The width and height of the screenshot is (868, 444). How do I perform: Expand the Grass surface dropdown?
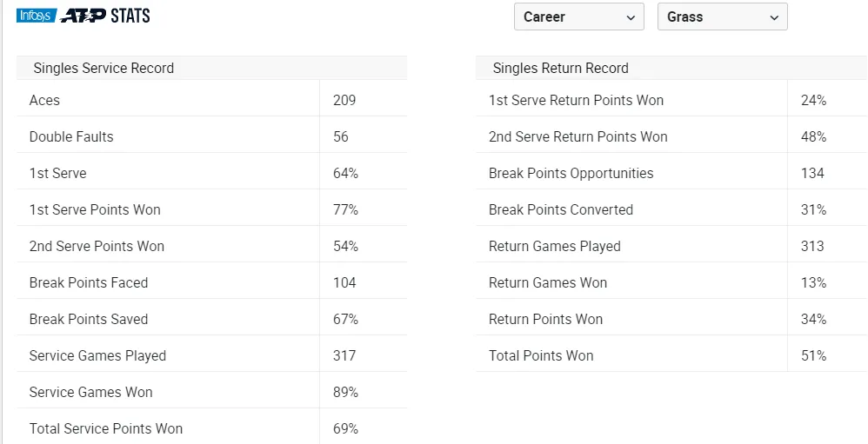point(722,17)
